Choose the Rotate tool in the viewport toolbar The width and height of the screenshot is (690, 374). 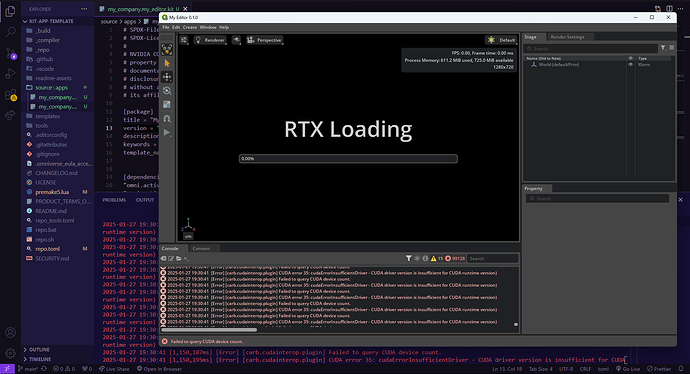click(x=167, y=91)
